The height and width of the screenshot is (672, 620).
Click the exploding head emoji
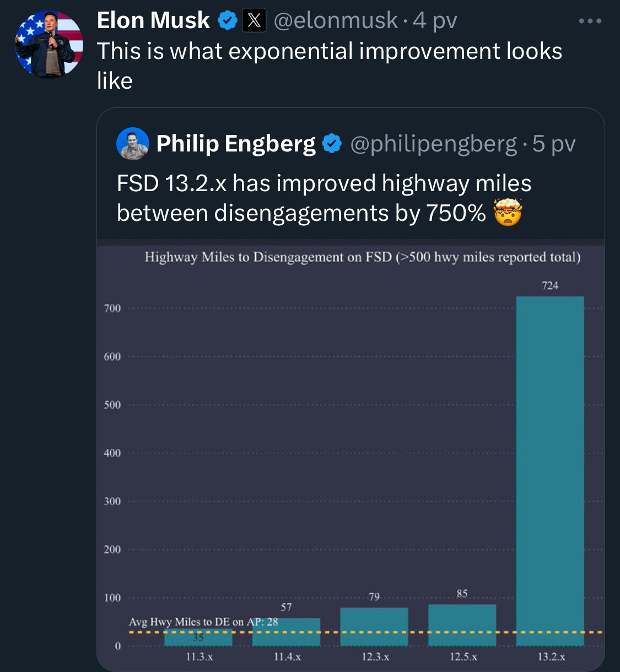508,213
